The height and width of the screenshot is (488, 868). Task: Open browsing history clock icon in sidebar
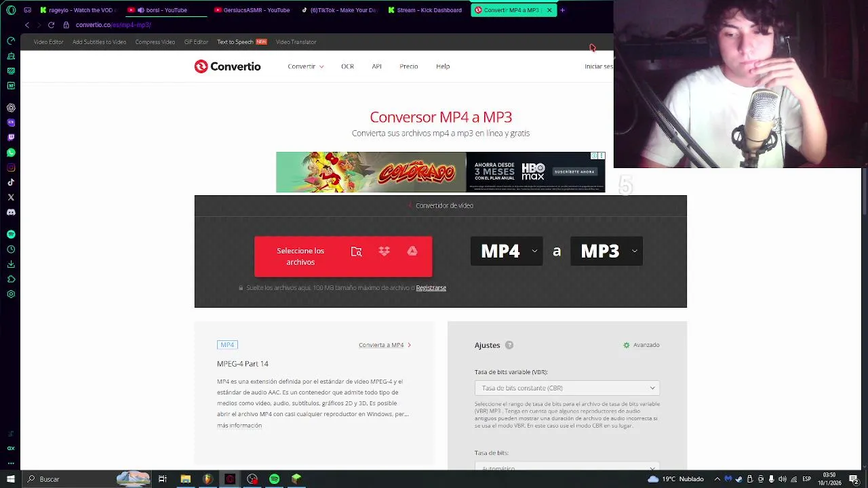click(11, 249)
